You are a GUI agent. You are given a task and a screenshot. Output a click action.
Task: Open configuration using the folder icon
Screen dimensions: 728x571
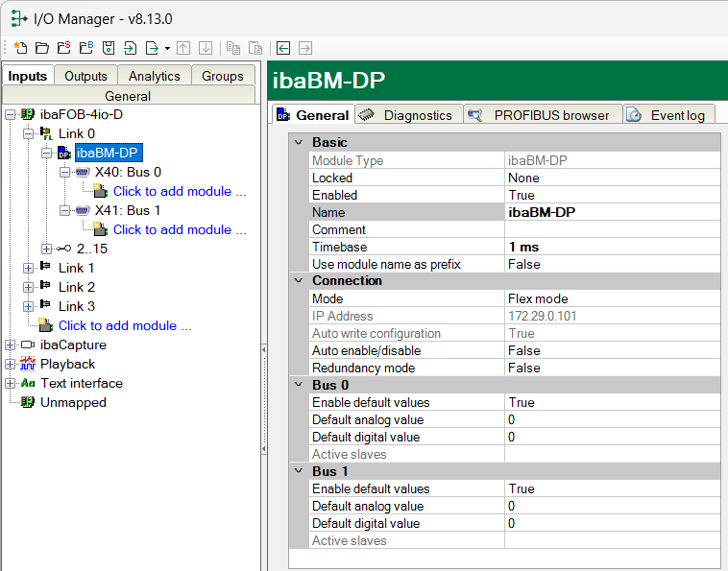[x=42, y=48]
